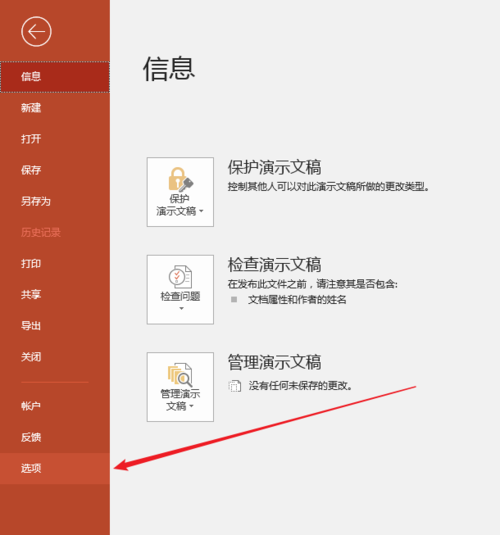The width and height of the screenshot is (500, 535).
Task: Choose 另存为 in the sidebar
Action: pos(55,201)
